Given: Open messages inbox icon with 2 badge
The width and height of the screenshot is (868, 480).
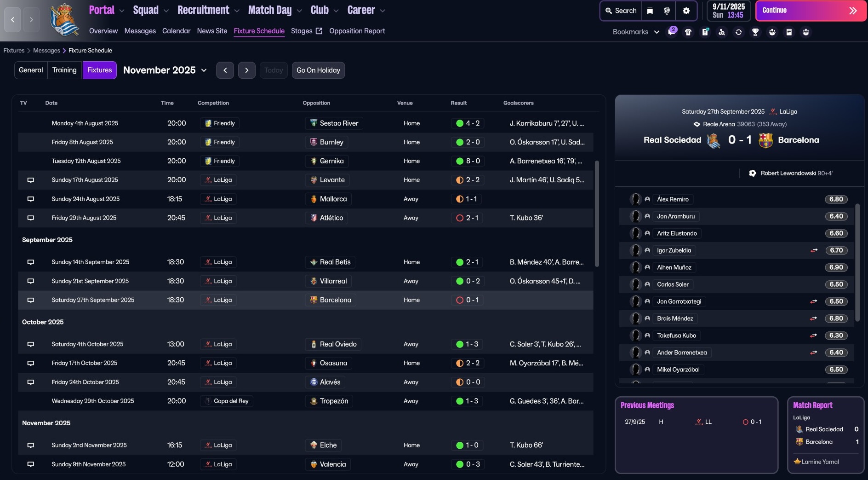Looking at the screenshot, I should click(672, 32).
